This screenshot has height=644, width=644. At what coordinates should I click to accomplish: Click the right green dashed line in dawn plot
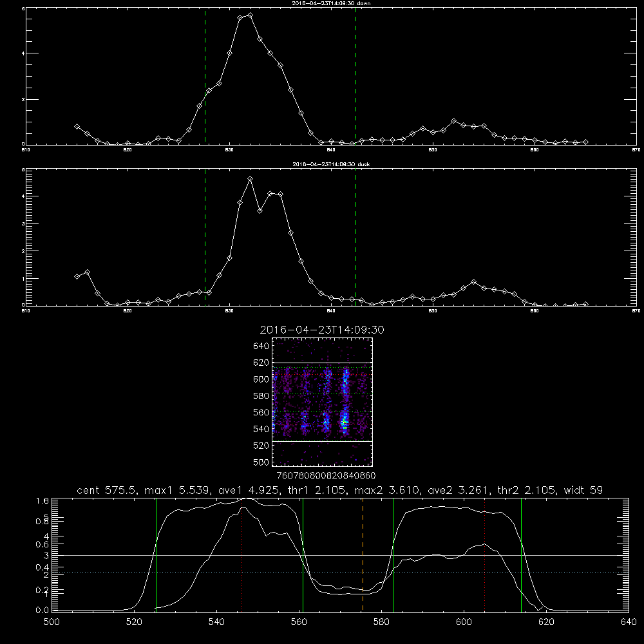pos(355,76)
